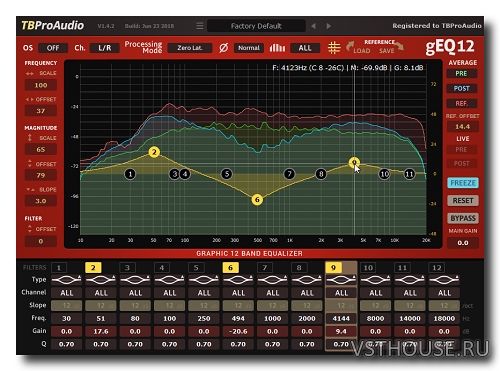The height and width of the screenshot is (371, 500).
Task: Change filter 1 type curve icon
Action: click(66, 280)
